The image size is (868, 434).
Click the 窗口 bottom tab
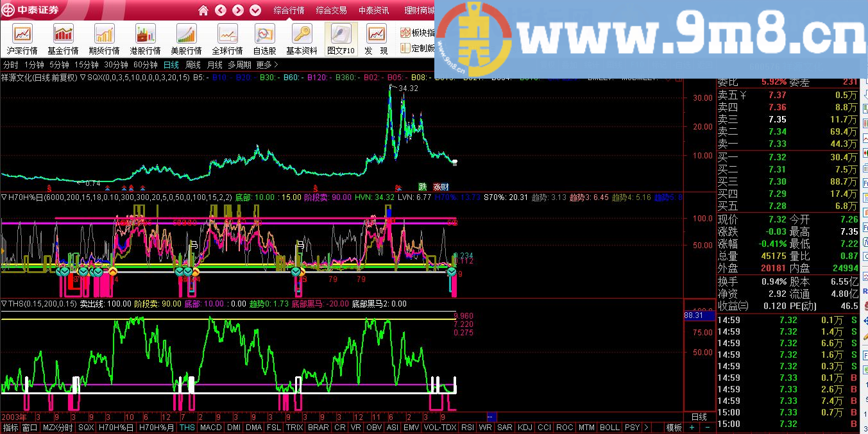(x=30, y=428)
